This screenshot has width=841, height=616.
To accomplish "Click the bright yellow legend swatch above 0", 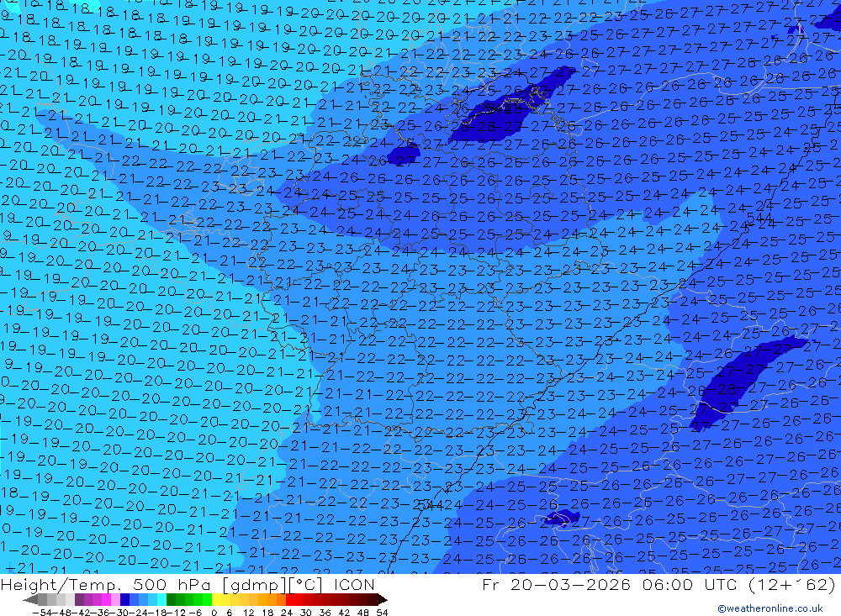I will pos(216,599).
